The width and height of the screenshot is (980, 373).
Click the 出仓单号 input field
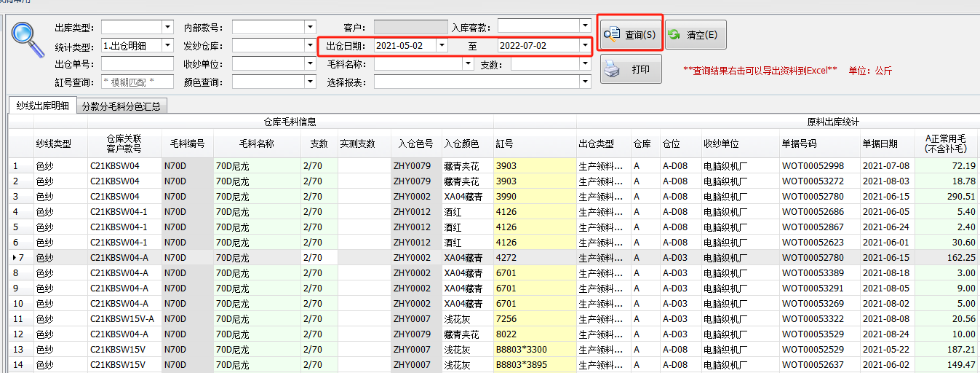point(138,64)
